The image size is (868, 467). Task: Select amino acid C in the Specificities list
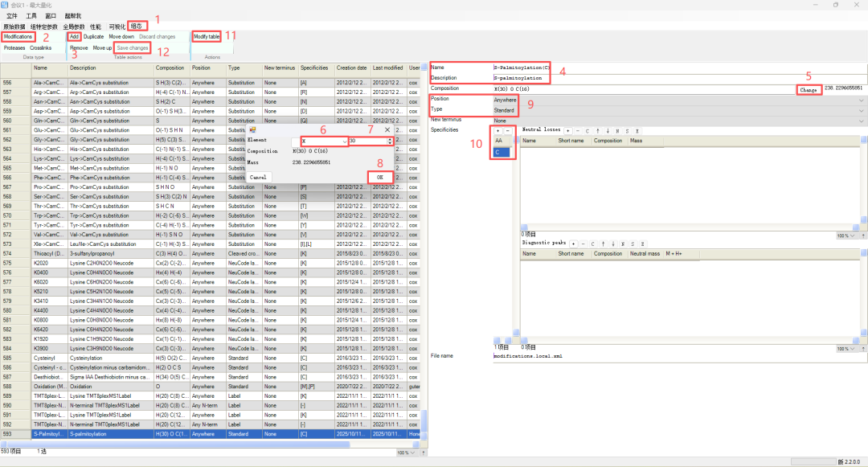coord(501,152)
